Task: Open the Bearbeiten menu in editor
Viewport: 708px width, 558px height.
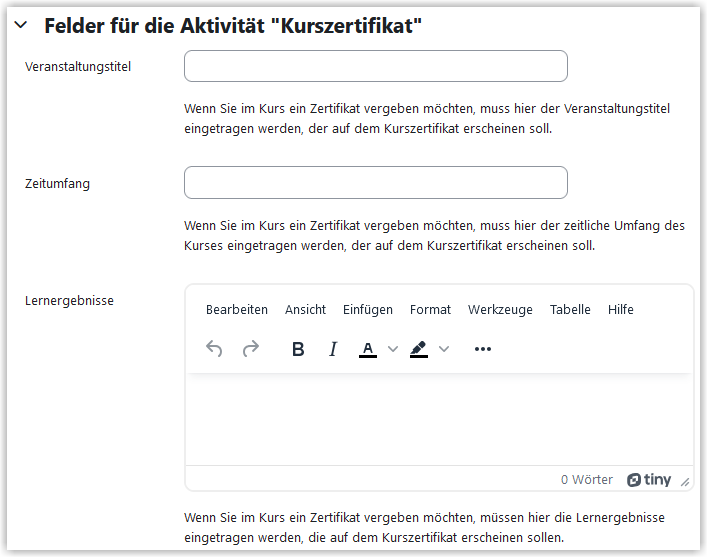Action: [237, 310]
